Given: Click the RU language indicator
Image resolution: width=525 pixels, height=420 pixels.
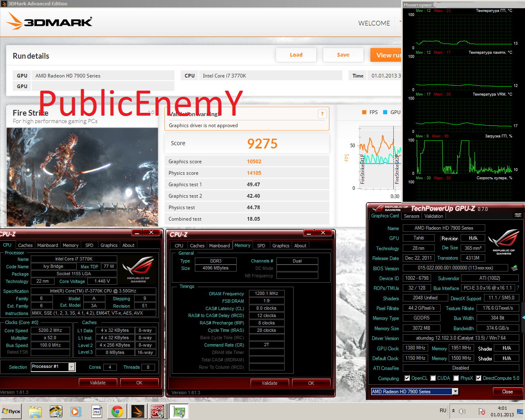Looking at the screenshot, I should click(x=443, y=411).
